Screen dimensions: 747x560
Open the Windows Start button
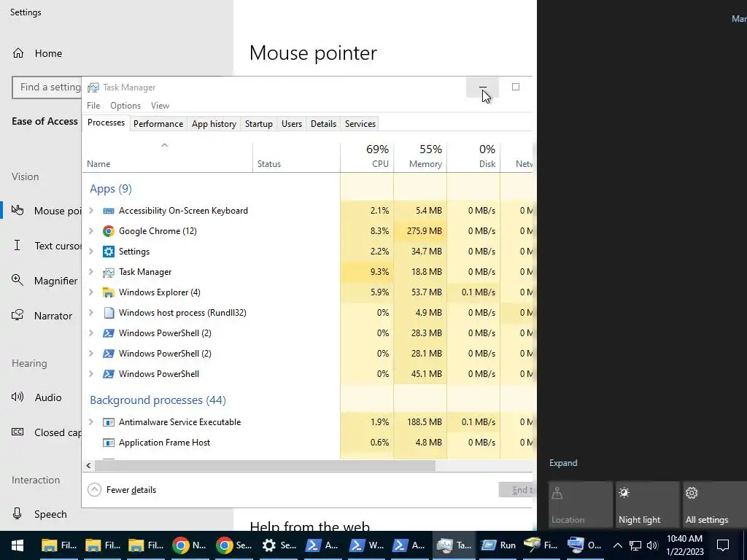pos(18,545)
